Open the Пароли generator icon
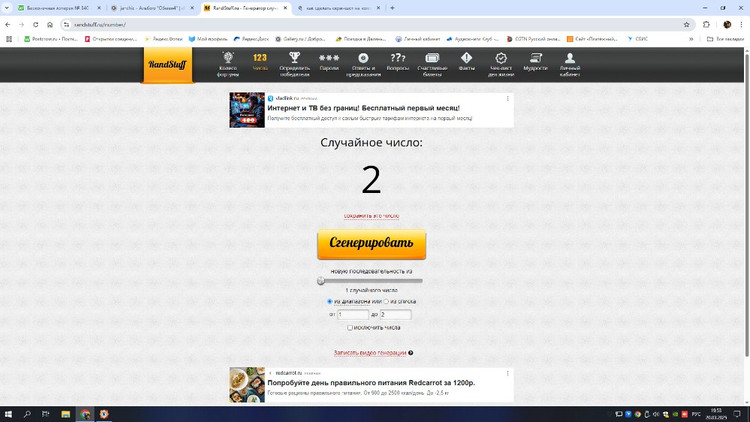 [x=329, y=58]
